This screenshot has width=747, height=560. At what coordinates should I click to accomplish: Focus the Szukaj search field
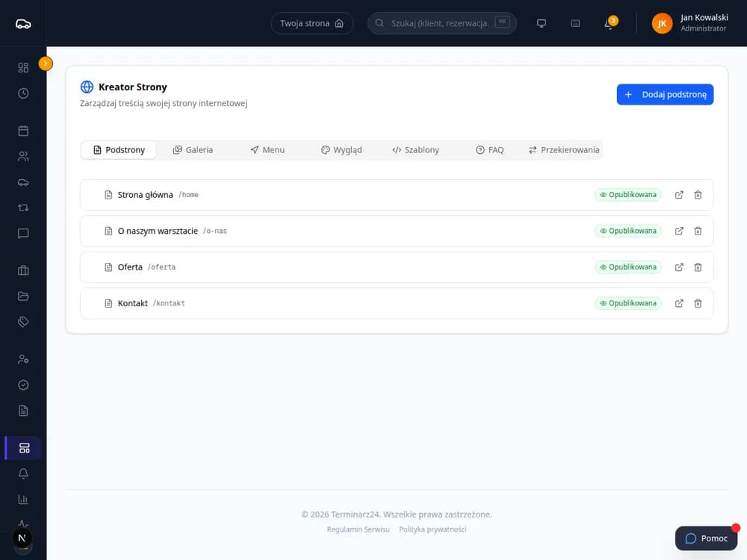coord(441,23)
